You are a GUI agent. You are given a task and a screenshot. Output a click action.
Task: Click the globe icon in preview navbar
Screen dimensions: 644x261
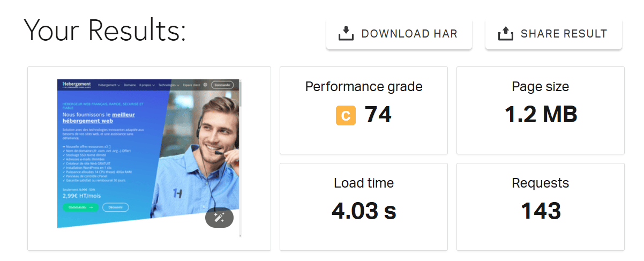(206, 85)
